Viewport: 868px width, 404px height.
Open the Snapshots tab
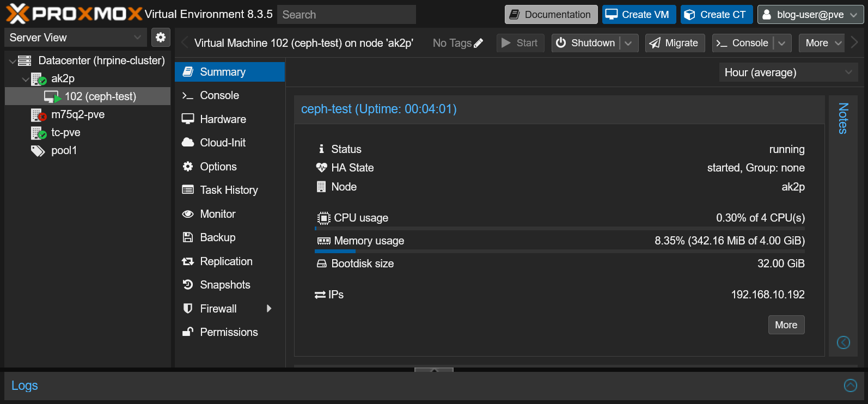pos(230,285)
